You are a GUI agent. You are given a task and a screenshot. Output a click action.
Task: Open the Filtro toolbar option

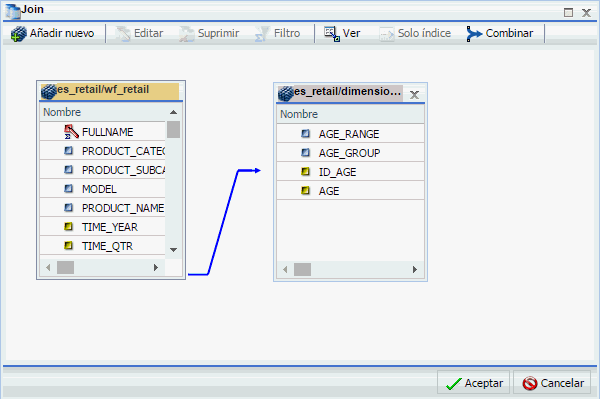[278, 34]
